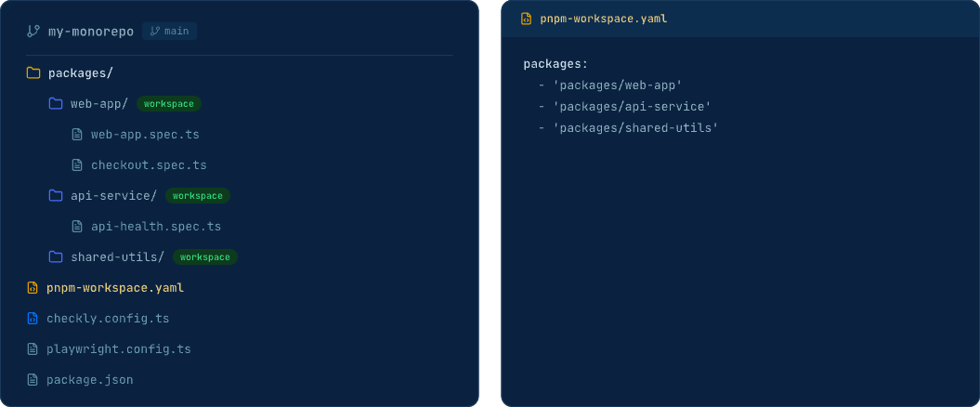The height and width of the screenshot is (407, 980).
Task: Click the yaml icon in the editor tab
Action: [x=527, y=19]
